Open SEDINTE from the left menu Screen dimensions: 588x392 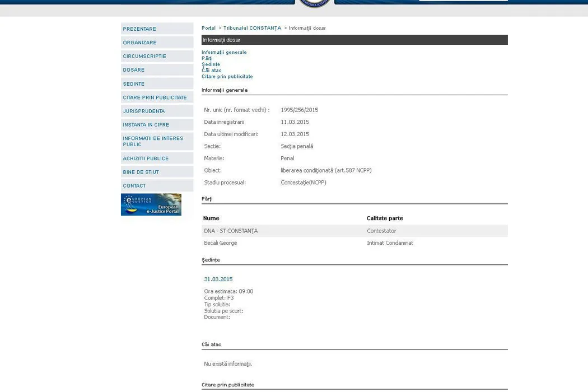click(x=134, y=84)
